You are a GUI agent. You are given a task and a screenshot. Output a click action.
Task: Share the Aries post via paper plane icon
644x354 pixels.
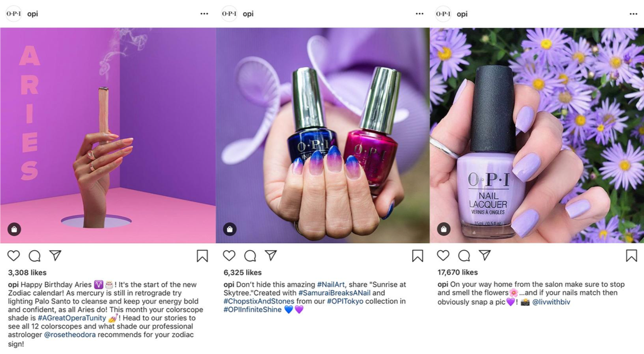56,255
